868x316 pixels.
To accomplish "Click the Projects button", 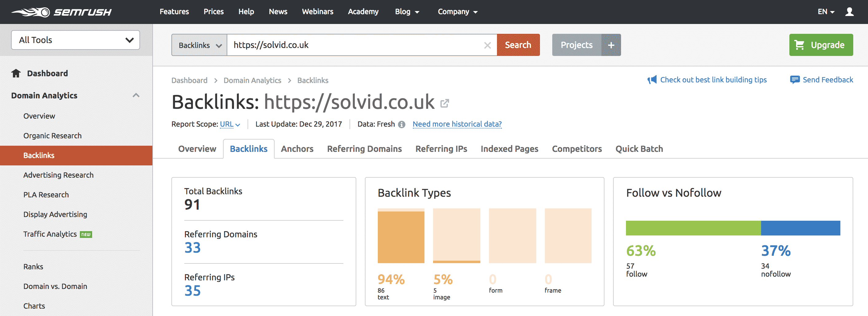I will [577, 45].
